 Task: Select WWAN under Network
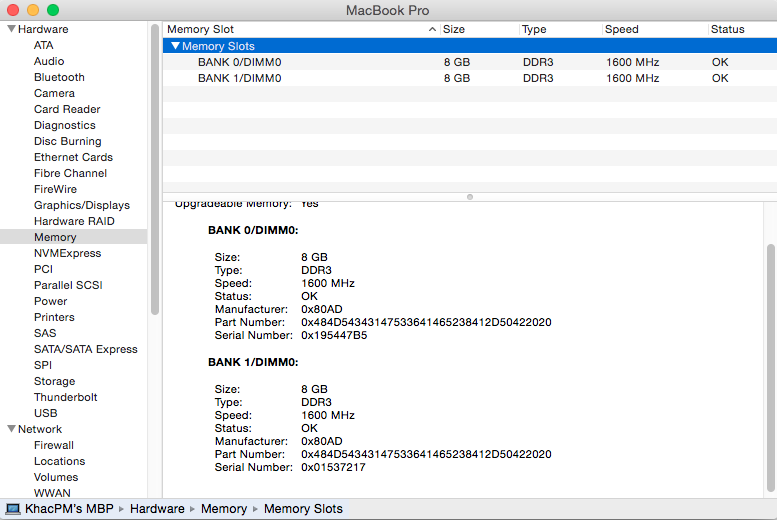coord(52,493)
